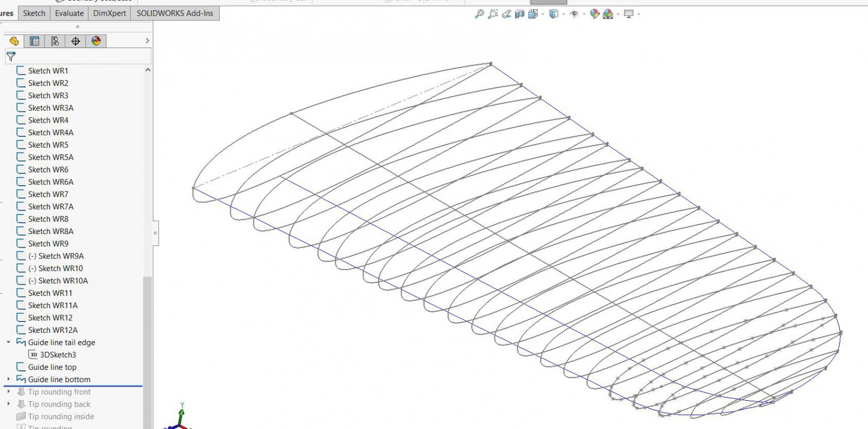The height and width of the screenshot is (429, 868).
Task: Activate the Zoom to Area tool
Action: click(x=493, y=14)
